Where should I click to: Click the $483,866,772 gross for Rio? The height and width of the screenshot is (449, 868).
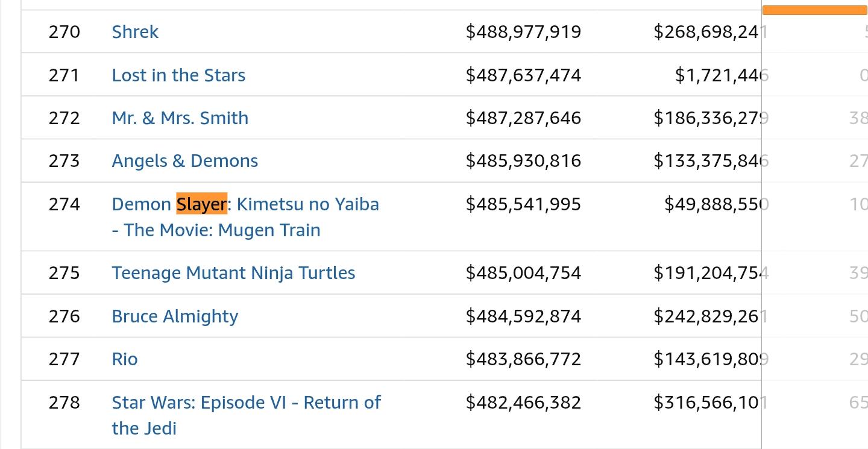point(523,359)
